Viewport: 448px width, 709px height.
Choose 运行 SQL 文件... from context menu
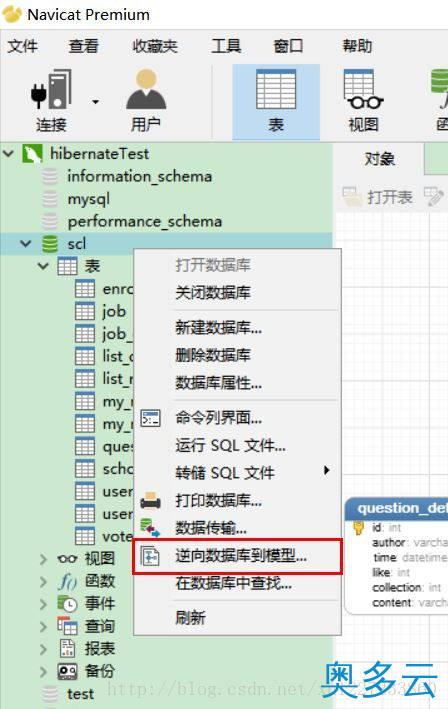tap(237, 446)
